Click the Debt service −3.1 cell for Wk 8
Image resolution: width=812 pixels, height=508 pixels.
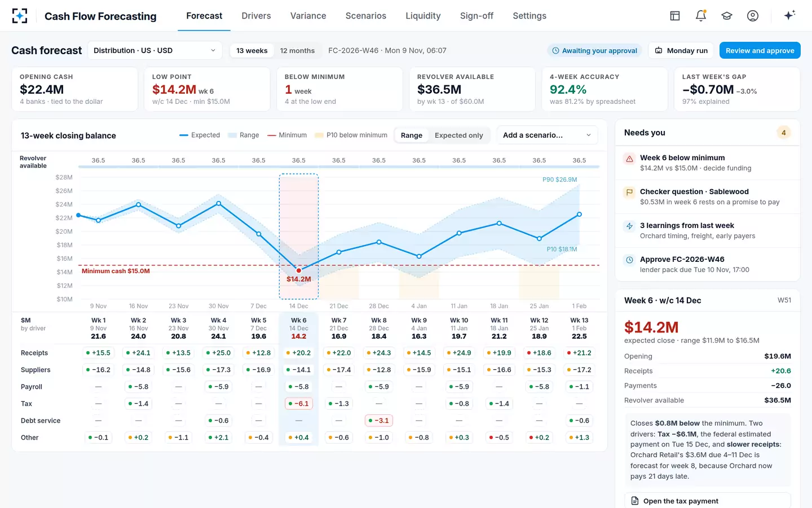[x=379, y=421]
